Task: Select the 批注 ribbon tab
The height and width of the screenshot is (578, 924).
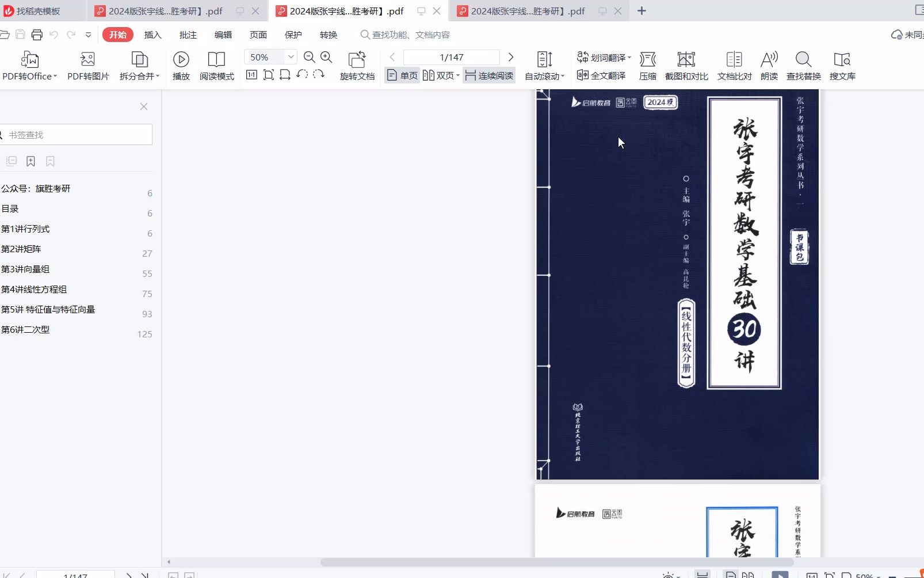Action: 188,35
